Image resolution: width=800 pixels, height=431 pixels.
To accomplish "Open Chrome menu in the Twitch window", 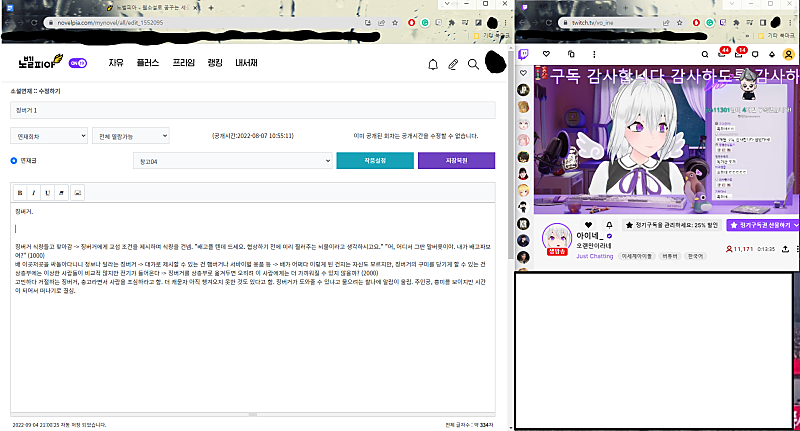I will tap(790, 22).
